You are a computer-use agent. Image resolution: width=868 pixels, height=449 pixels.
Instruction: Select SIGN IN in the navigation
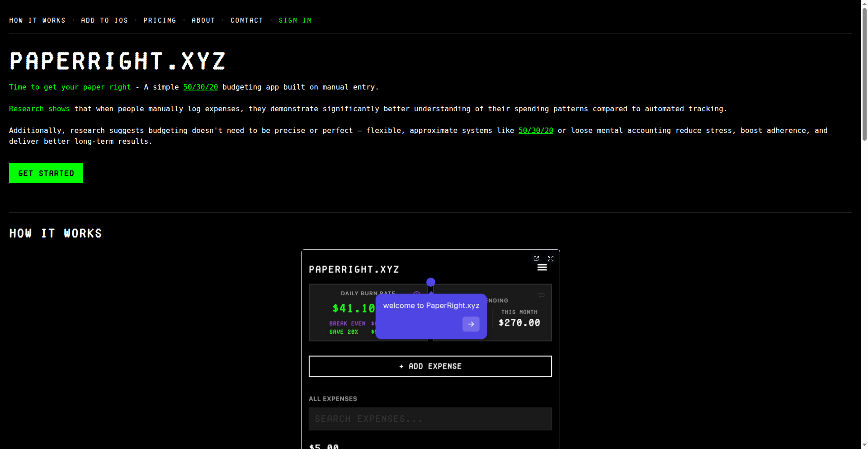coord(295,20)
